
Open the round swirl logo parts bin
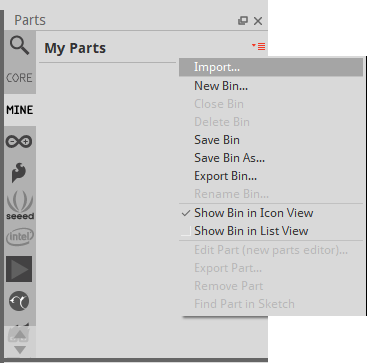click(20, 301)
